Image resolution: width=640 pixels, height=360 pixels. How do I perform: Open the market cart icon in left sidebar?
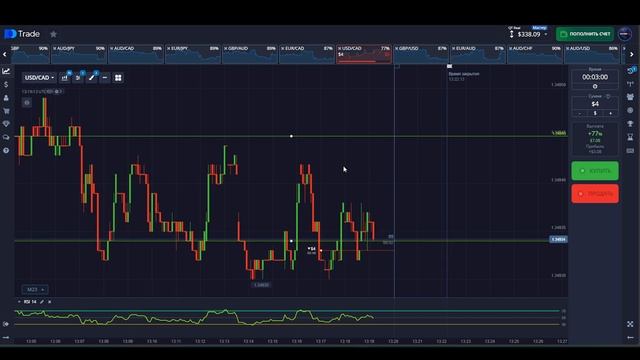coord(6,111)
